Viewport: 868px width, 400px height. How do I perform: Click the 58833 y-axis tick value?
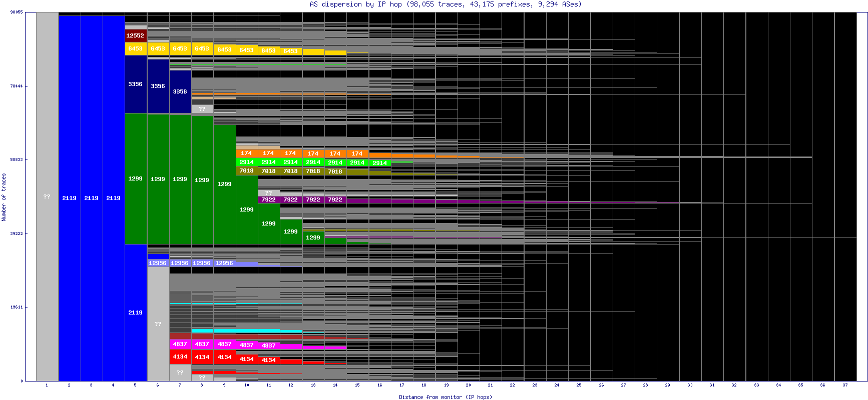[x=17, y=159]
